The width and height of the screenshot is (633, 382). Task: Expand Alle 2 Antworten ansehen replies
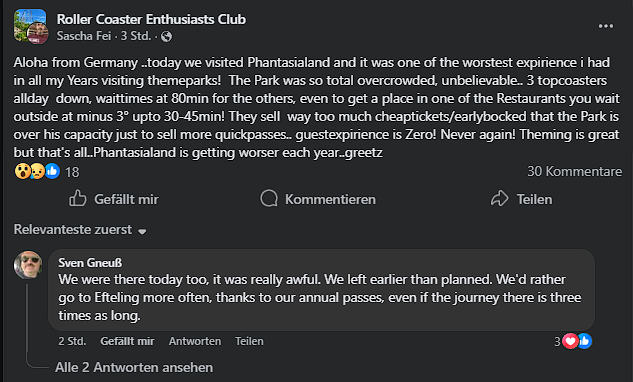[x=134, y=367]
